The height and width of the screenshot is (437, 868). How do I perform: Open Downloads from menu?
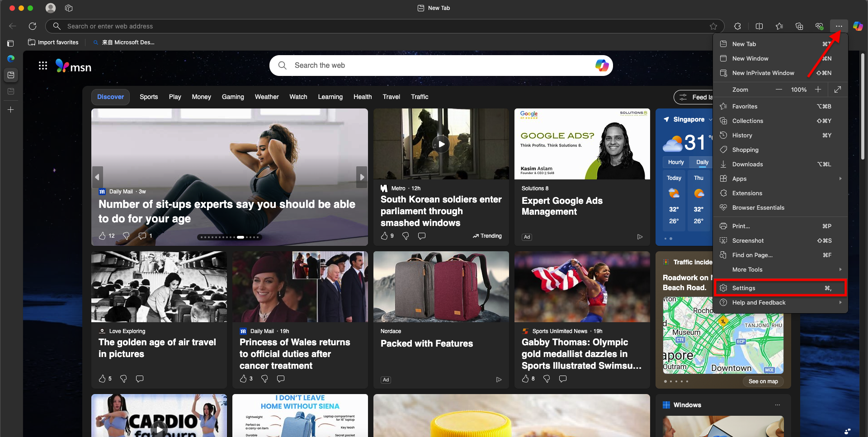[780, 164]
